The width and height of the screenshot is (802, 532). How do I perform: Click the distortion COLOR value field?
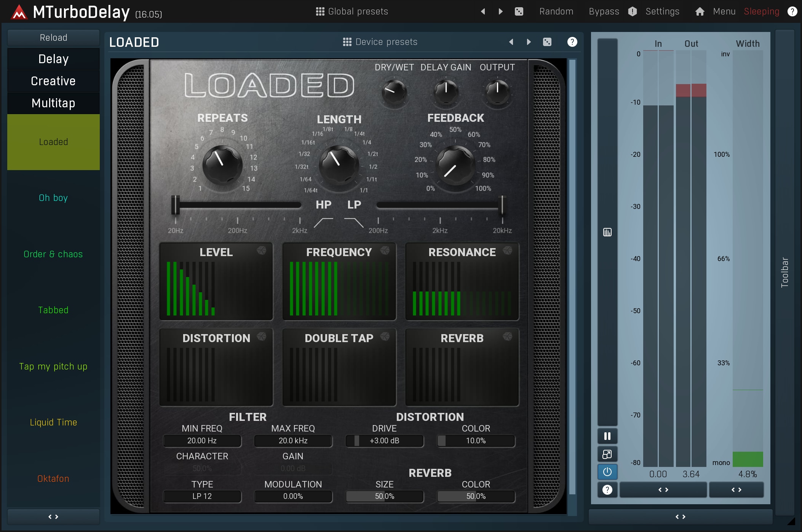coord(476,441)
